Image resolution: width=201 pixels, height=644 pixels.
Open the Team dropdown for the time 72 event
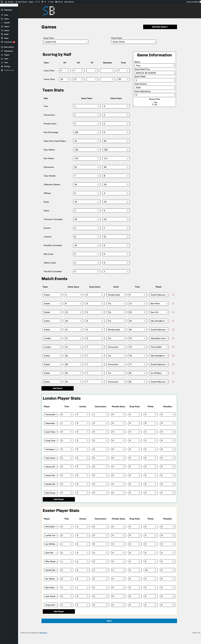[52, 338]
